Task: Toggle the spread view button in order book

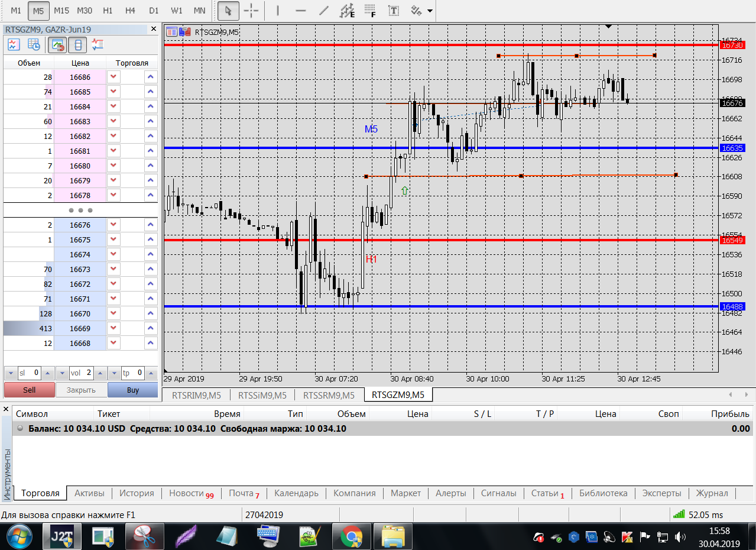Action: [x=78, y=44]
